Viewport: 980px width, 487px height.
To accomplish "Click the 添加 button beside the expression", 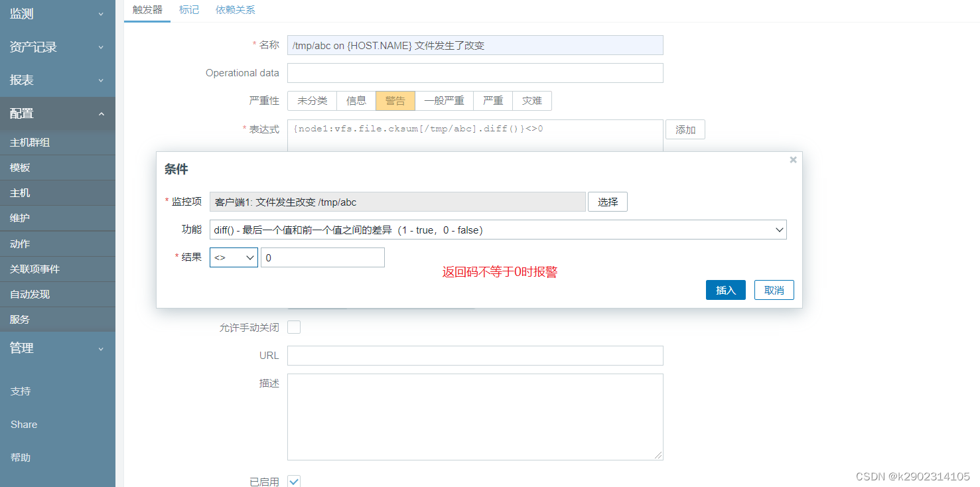I will [x=685, y=130].
